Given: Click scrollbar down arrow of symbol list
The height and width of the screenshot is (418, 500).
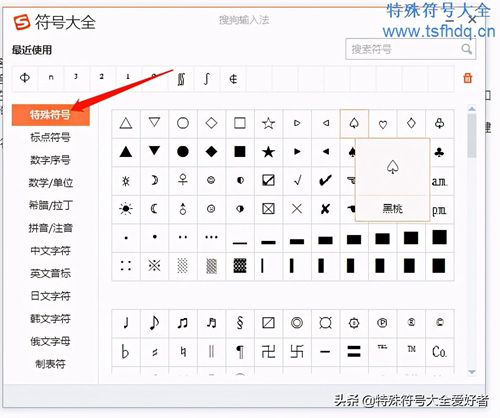Looking at the screenshot, I should click(472, 372).
